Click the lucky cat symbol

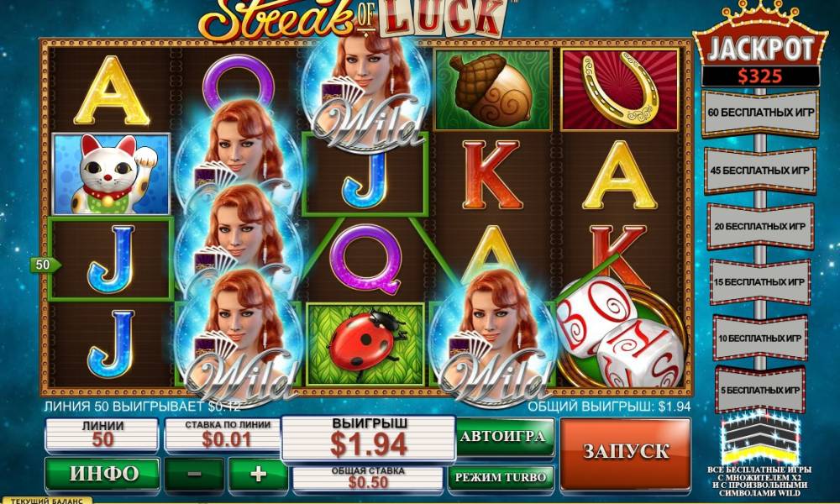[112, 174]
